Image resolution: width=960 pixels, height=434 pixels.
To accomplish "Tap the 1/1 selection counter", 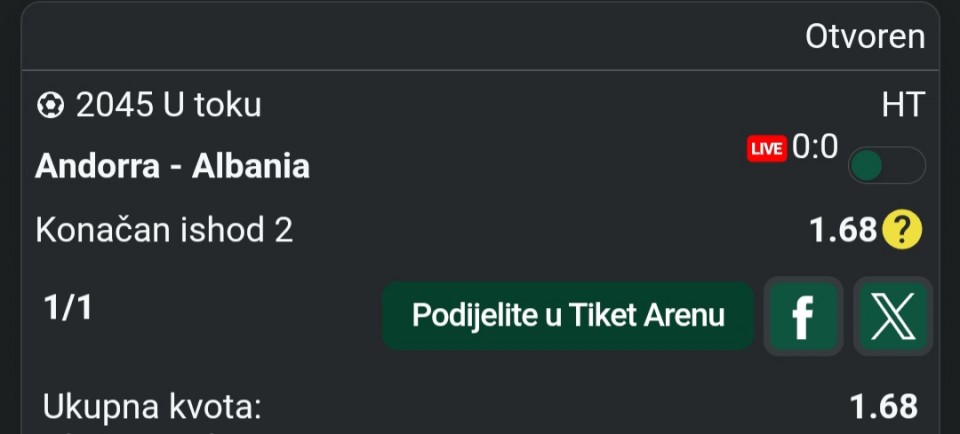I will pos(68,309).
